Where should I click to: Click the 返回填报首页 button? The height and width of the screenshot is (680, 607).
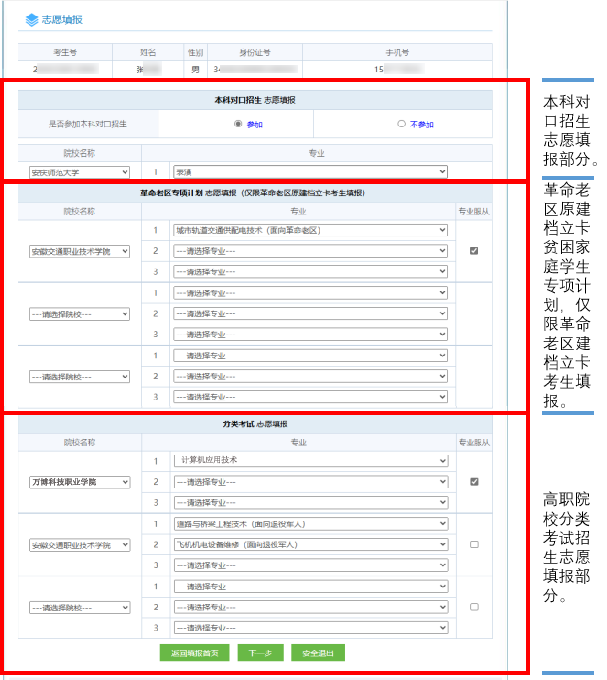[x=195, y=653]
